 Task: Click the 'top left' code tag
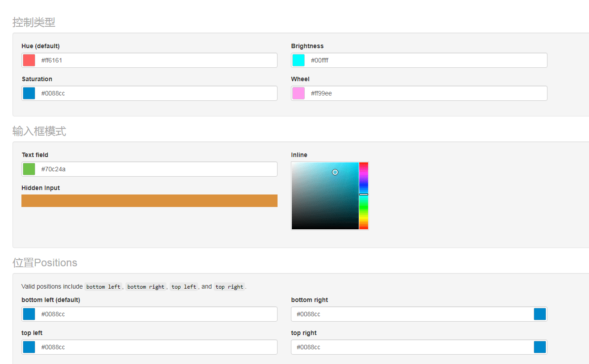(184, 287)
